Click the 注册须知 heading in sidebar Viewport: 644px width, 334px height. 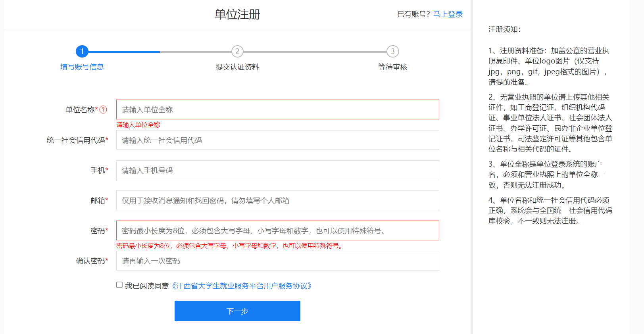pos(504,29)
